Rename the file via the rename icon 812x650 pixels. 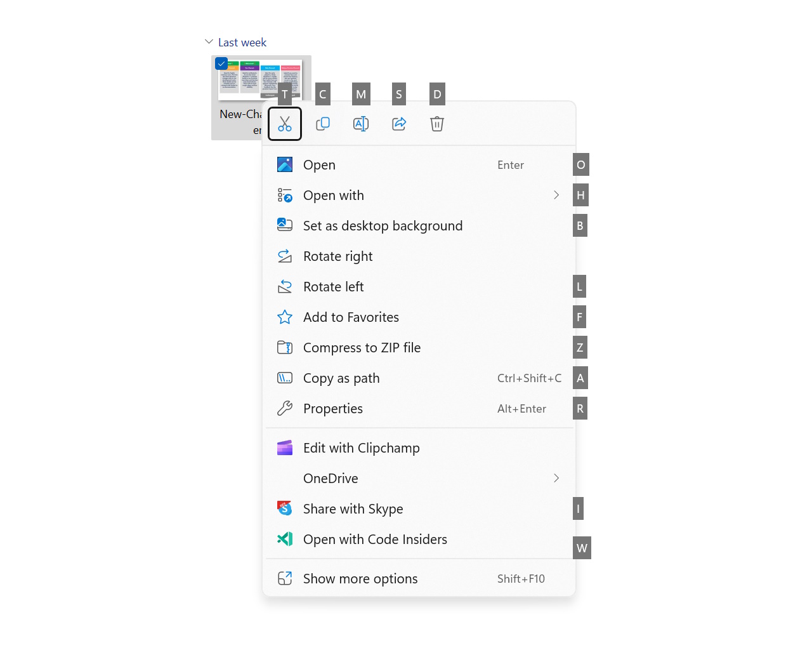[x=361, y=124]
